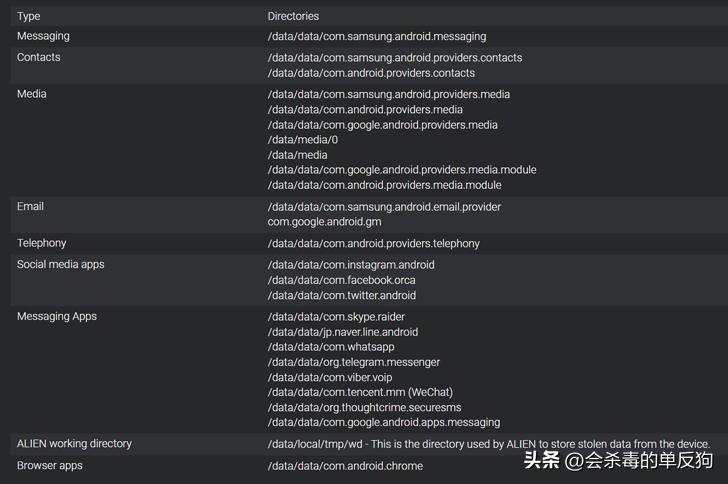Click the com.tencent.mm (WeChat) entry
The height and width of the screenshot is (484, 728).
[359, 392]
